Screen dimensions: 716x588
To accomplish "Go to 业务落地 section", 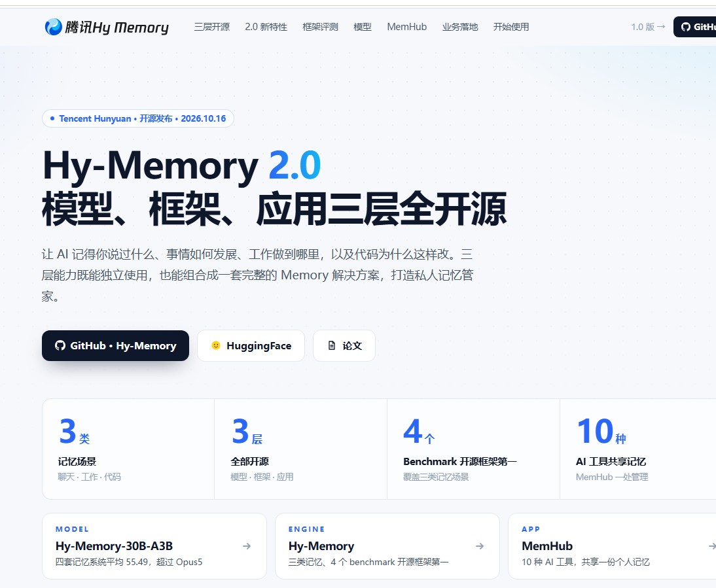I will tap(460, 27).
